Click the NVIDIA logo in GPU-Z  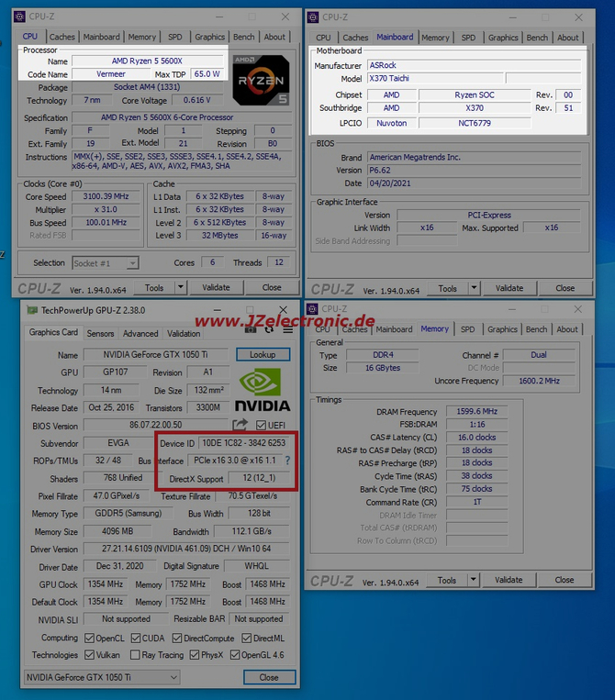(263, 389)
